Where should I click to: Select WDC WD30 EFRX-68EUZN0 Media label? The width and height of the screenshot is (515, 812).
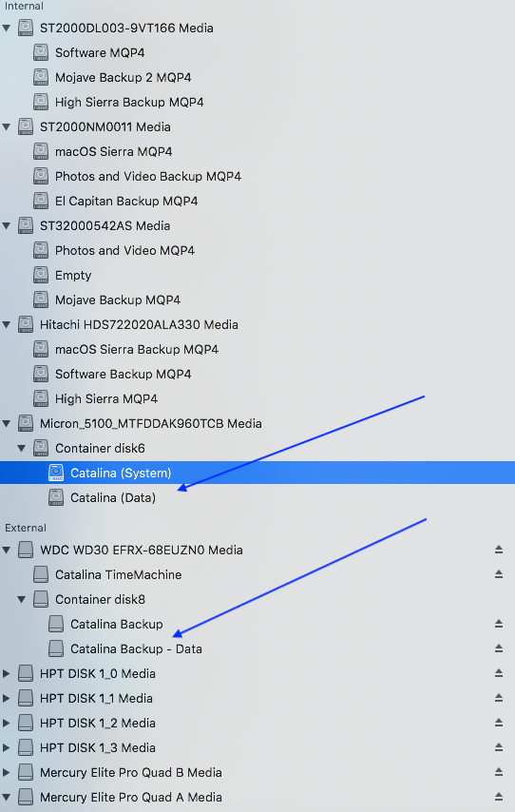tap(142, 550)
